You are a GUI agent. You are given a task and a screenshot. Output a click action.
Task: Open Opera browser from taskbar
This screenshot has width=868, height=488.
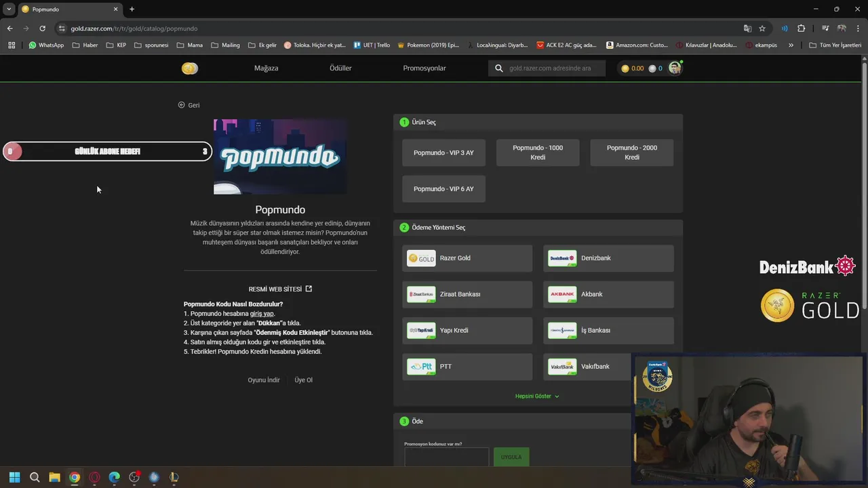click(94, 477)
